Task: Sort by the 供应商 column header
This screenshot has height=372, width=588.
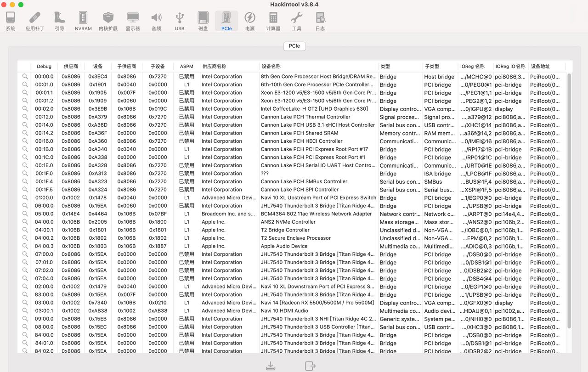Action: (71, 67)
